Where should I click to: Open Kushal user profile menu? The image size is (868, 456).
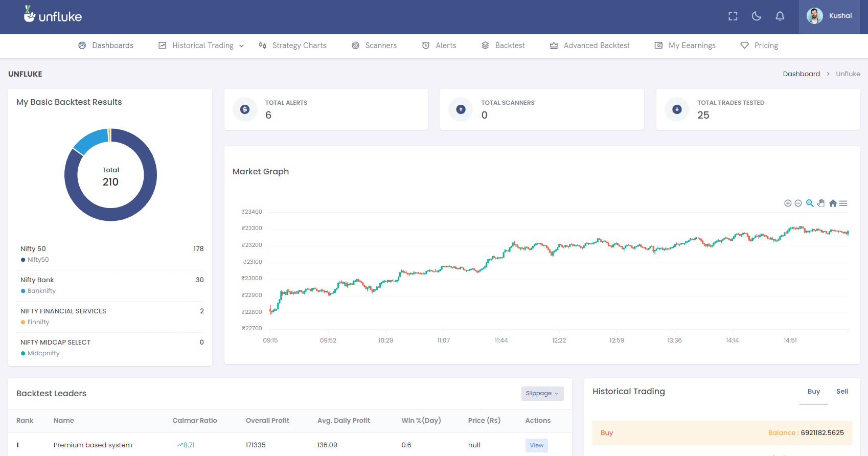coord(829,16)
